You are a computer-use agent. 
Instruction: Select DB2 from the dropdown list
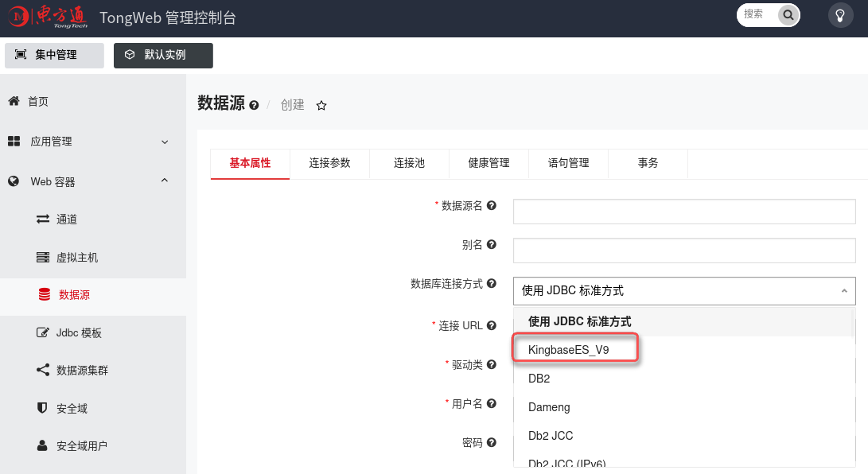(x=683, y=379)
